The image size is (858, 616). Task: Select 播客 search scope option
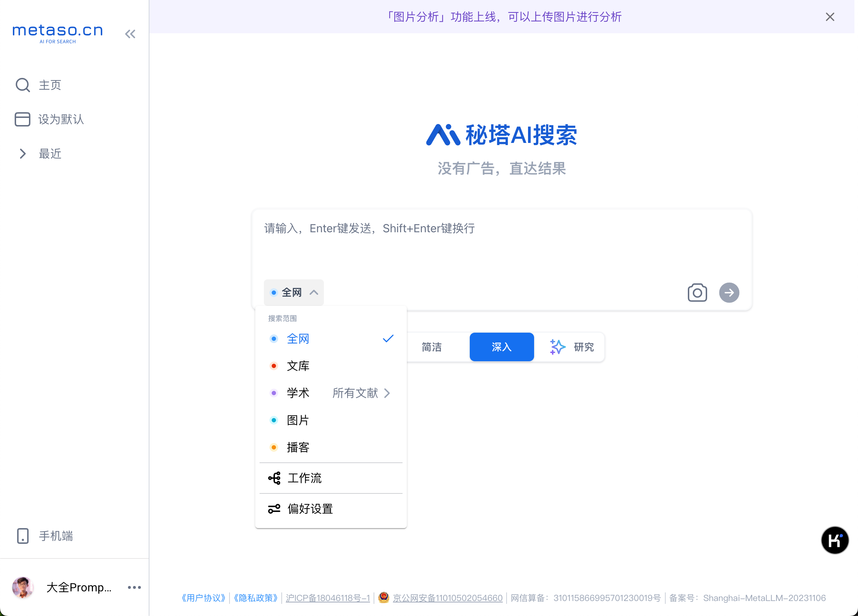click(298, 447)
